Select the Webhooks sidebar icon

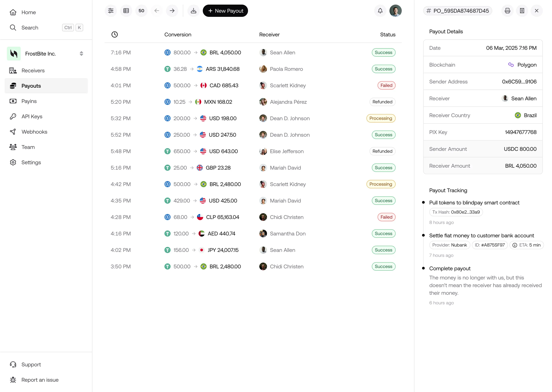coord(13,131)
